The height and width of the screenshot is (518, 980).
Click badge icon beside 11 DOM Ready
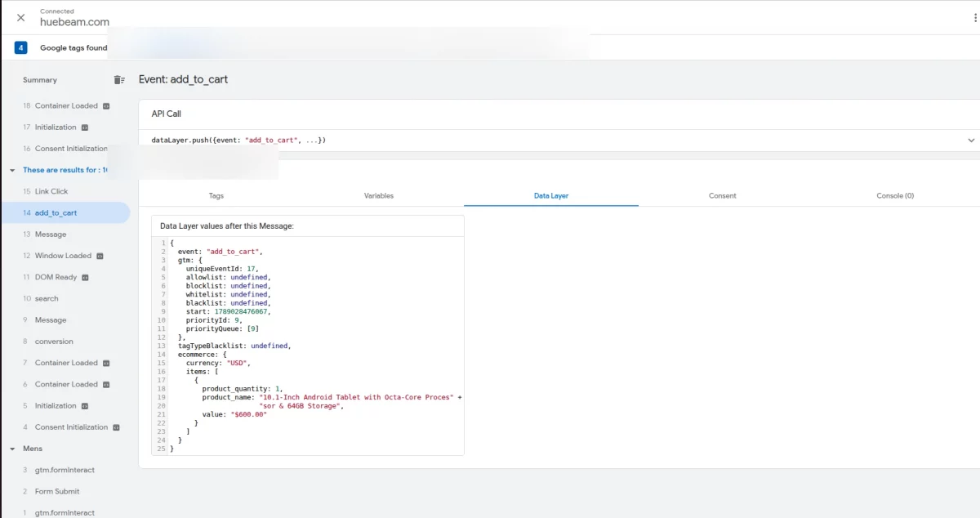click(85, 277)
